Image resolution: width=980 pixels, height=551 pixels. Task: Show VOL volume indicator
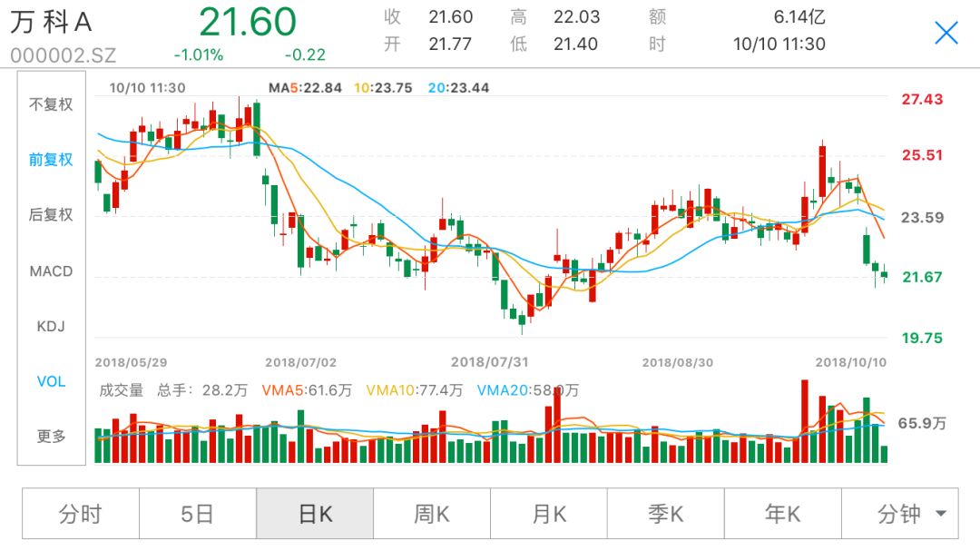pyautogui.click(x=51, y=381)
